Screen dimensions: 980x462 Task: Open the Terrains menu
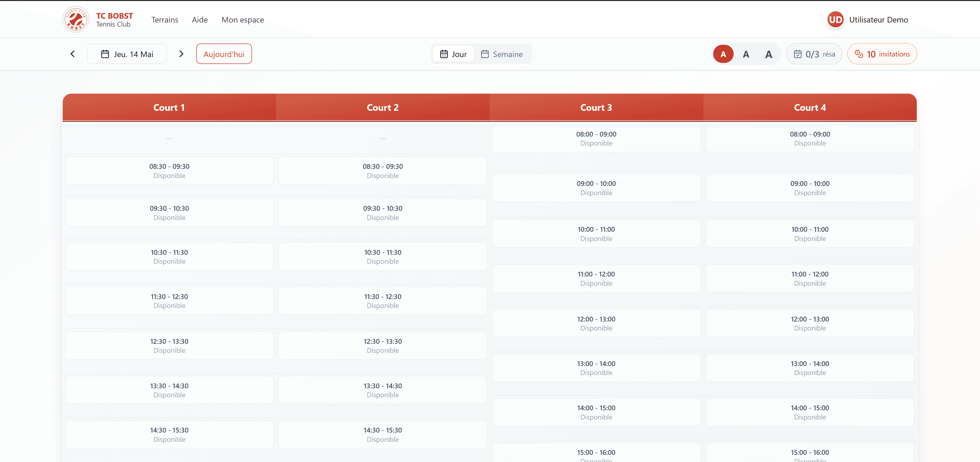[x=165, y=20]
